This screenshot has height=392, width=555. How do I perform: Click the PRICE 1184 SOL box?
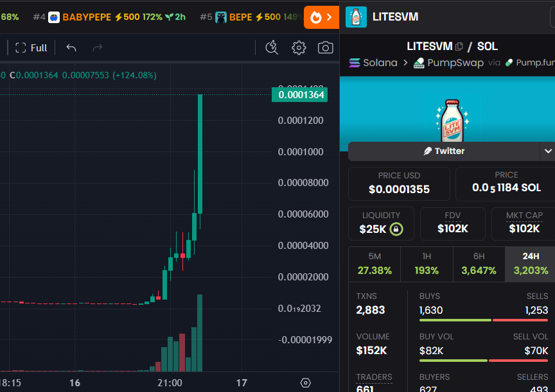click(x=506, y=183)
